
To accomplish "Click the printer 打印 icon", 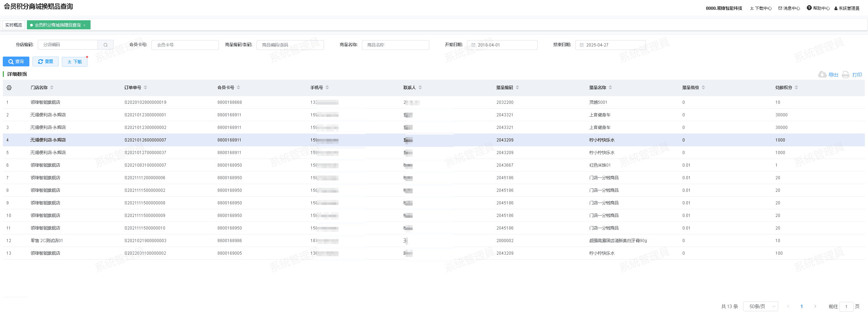I will point(846,74).
